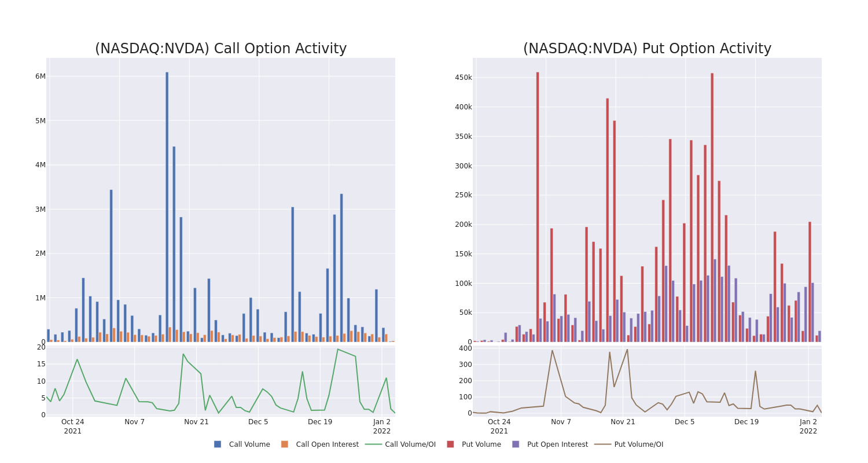The height and width of the screenshot is (463, 868).
Task: Click the 10 label on call ratio axis
Action: click(42, 381)
